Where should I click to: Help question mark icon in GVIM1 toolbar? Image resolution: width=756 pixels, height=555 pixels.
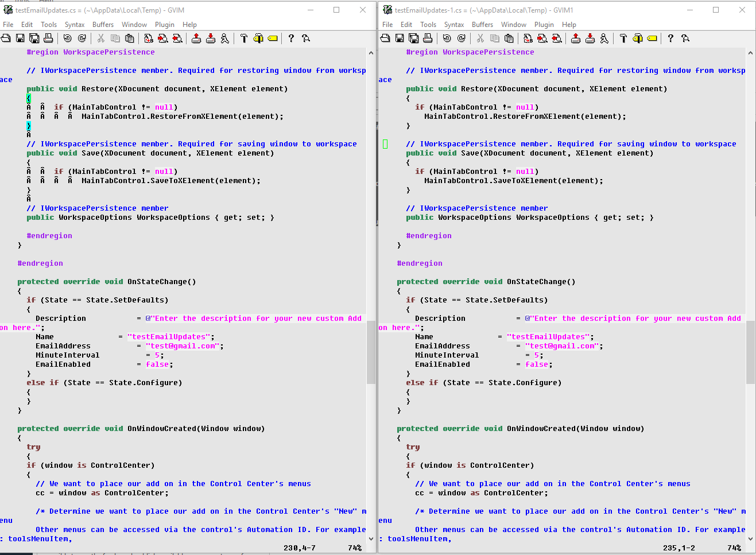coord(670,38)
